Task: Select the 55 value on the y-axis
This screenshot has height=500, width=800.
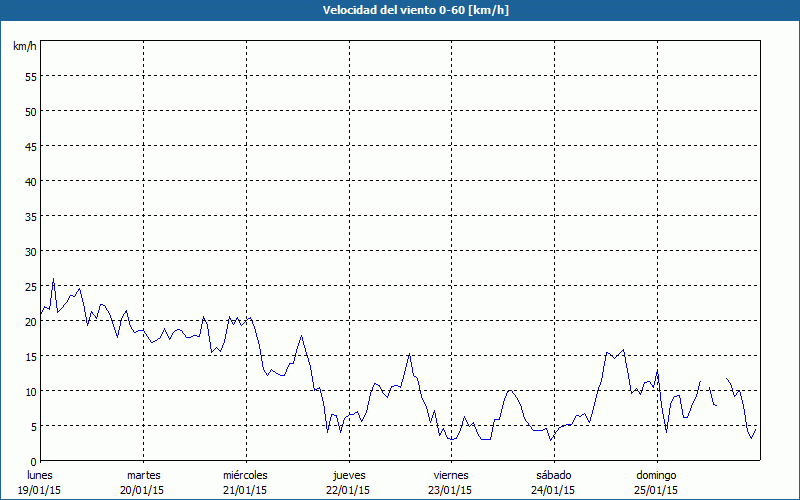Action: coord(30,76)
